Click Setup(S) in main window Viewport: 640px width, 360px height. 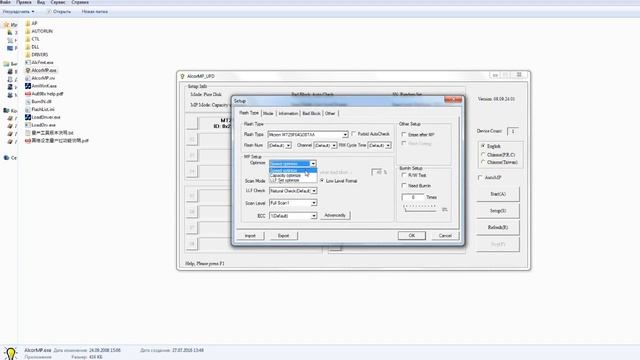coord(498,211)
